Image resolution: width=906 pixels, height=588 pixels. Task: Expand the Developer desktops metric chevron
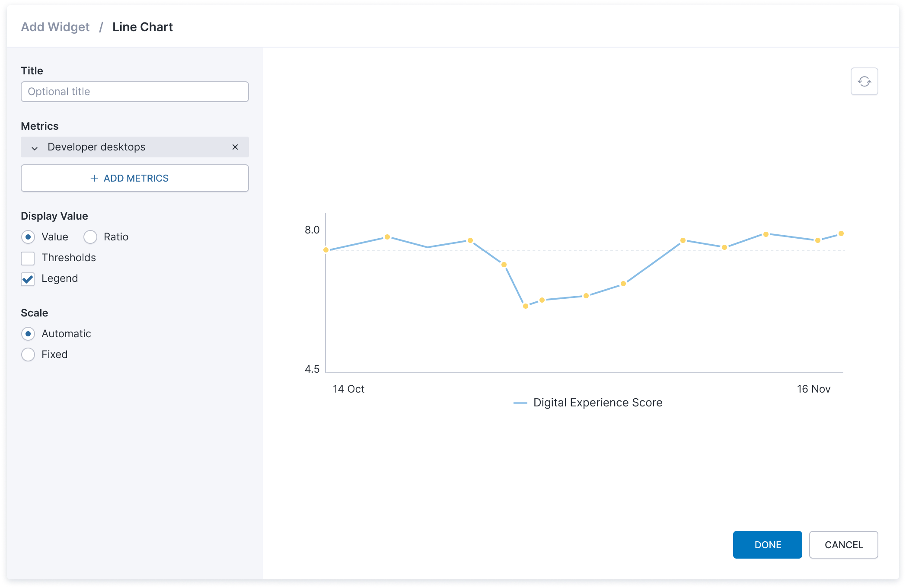click(35, 148)
